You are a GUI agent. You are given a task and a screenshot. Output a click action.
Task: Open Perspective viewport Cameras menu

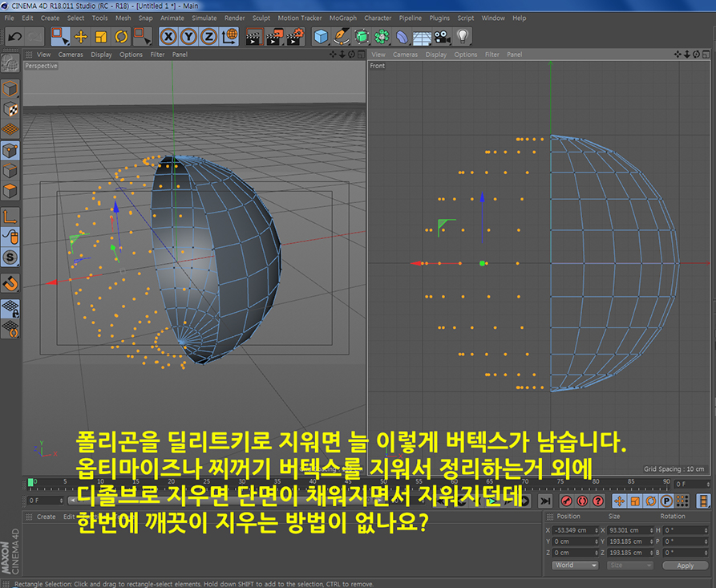71,55
